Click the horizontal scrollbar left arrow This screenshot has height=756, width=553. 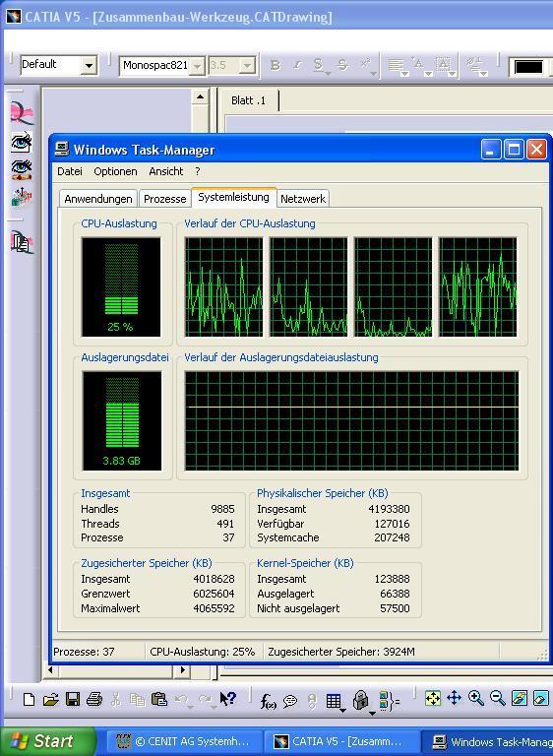tap(50, 669)
